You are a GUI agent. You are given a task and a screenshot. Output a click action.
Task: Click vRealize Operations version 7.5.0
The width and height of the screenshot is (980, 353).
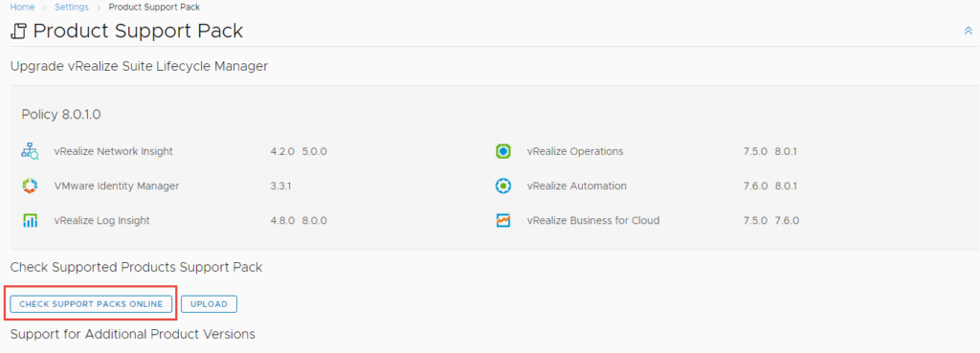756,151
